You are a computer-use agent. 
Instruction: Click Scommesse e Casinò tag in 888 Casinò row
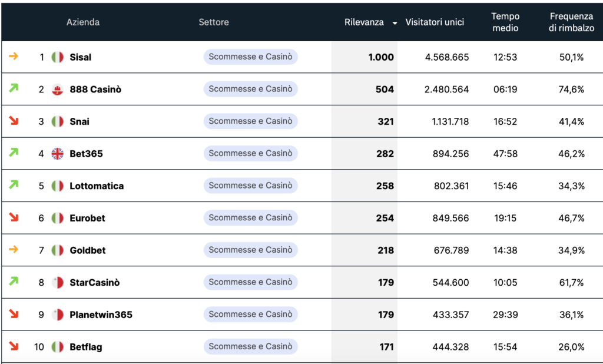coord(250,89)
